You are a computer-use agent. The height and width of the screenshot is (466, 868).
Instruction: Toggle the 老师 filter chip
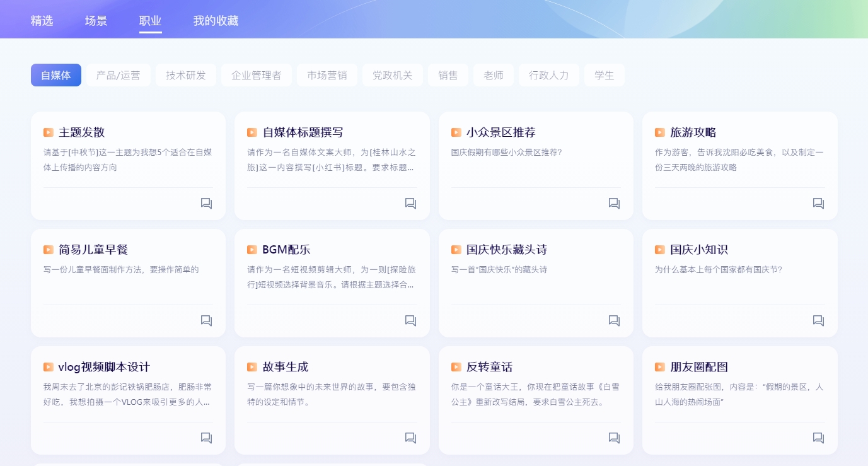tap(494, 74)
